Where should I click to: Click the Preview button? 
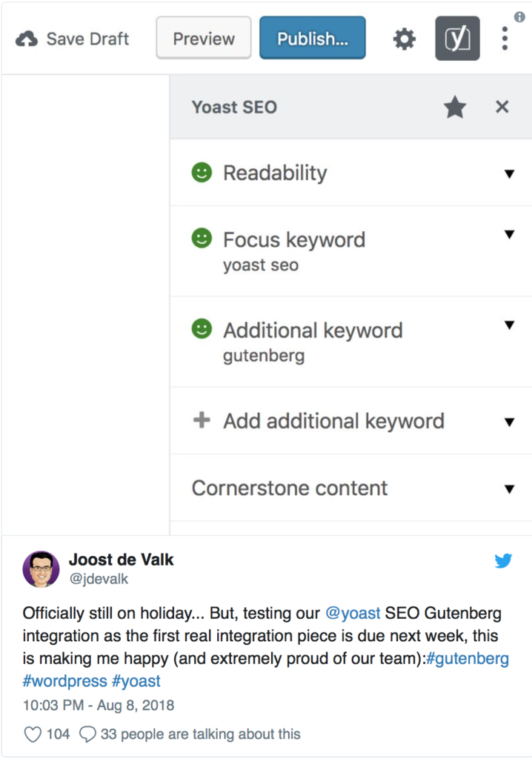[x=204, y=39]
